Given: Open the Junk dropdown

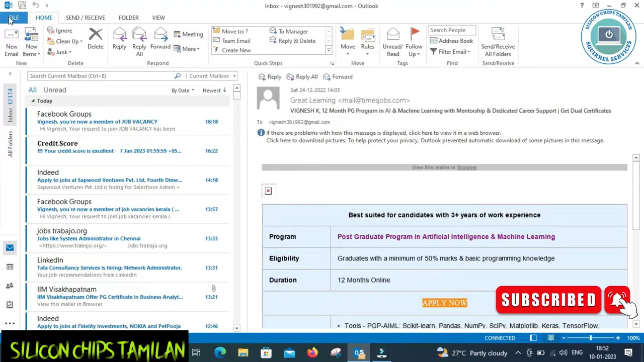Looking at the screenshot, I should point(59,52).
